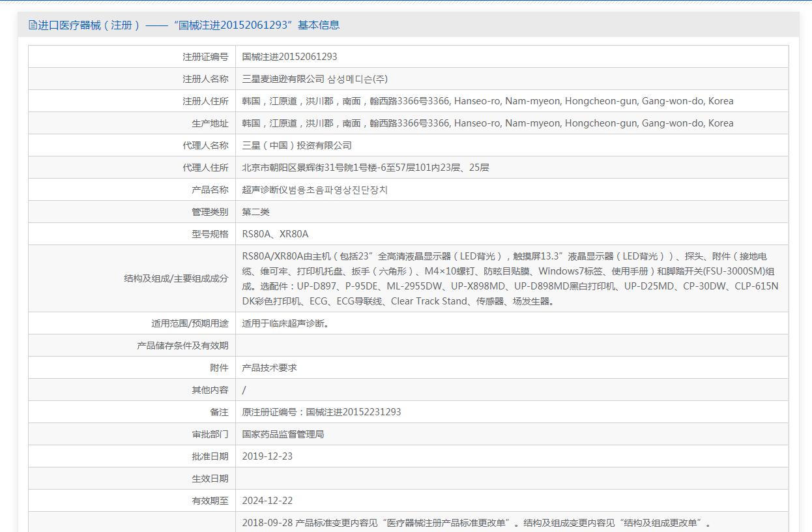The width and height of the screenshot is (812, 532).
Task: Select the agent name 三星（中国）投资有限公司
Action: coord(297,145)
